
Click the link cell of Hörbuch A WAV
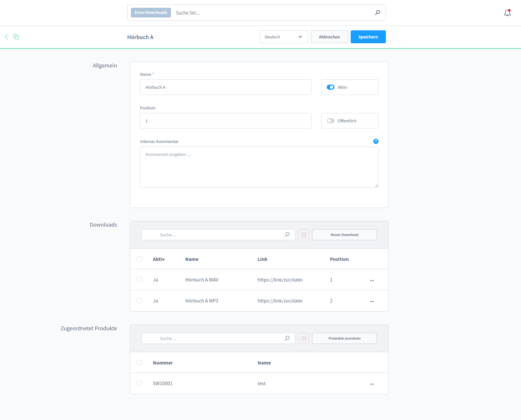coord(280,280)
